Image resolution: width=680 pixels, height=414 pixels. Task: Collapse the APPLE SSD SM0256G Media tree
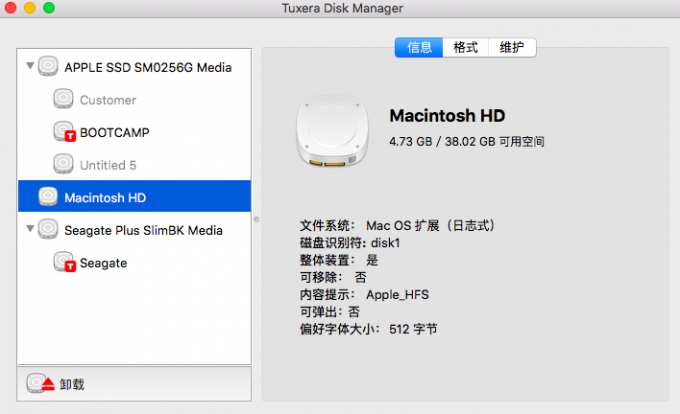pyautogui.click(x=30, y=66)
